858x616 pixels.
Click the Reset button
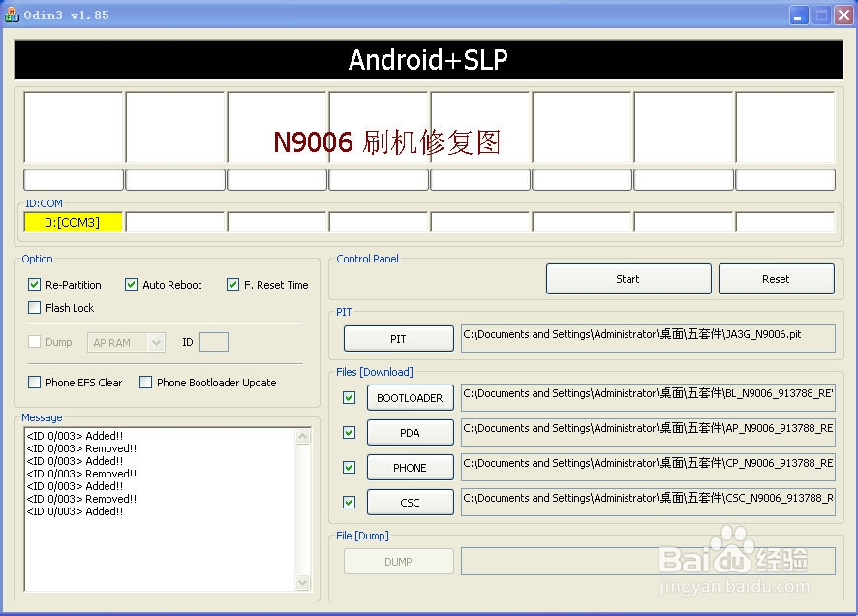pos(776,279)
